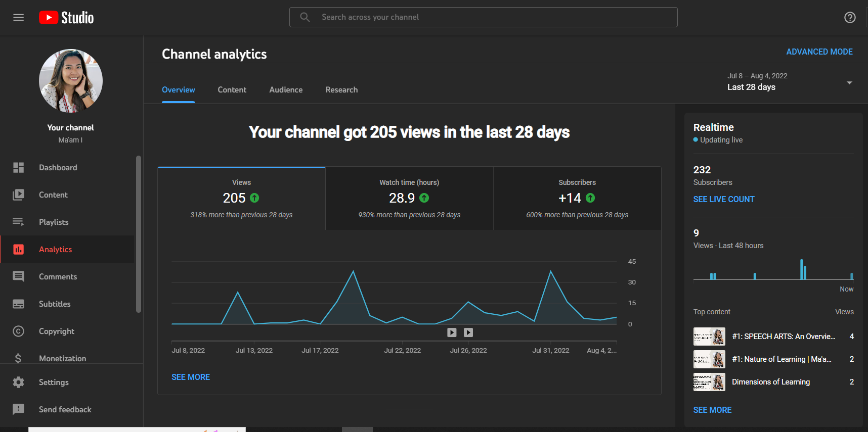
Task: Open the help question mark icon
Action: [850, 18]
